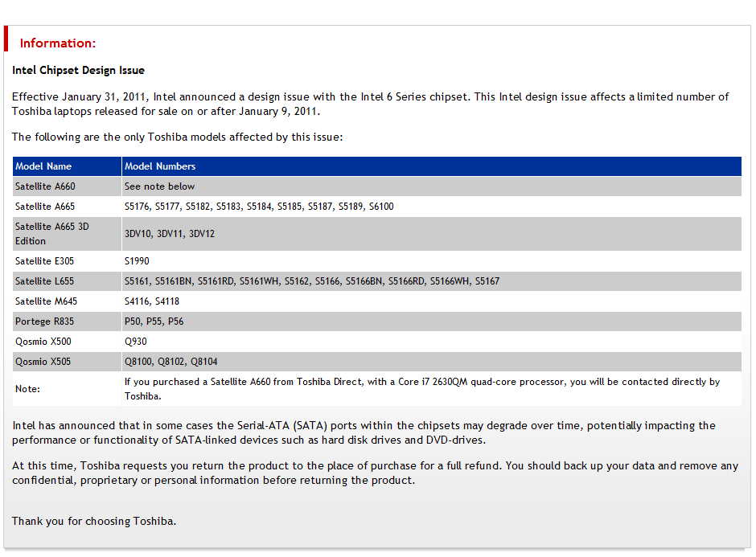Select Satellite A665 3D Edition cell
This screenshot has height=557, width=756.
pyautogui.click(x=67, y=234)
